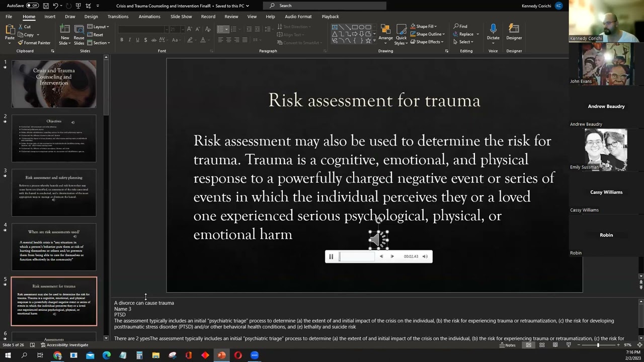Select slide 1 thumbnail Crisis and Trauma
The width and height of the screenshot is (644, 362).
[x=54, y=84]
